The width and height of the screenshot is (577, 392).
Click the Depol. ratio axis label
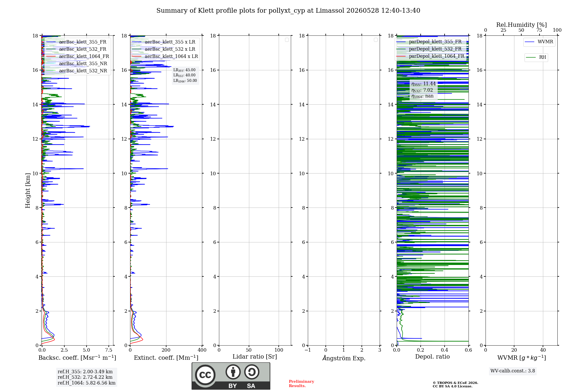pyautogui.click(x=432, y=357)
